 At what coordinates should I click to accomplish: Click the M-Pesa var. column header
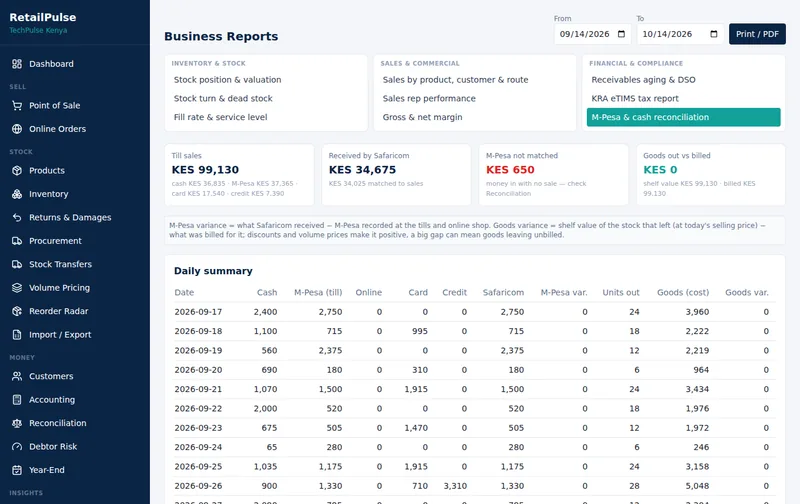pos(564,292)
